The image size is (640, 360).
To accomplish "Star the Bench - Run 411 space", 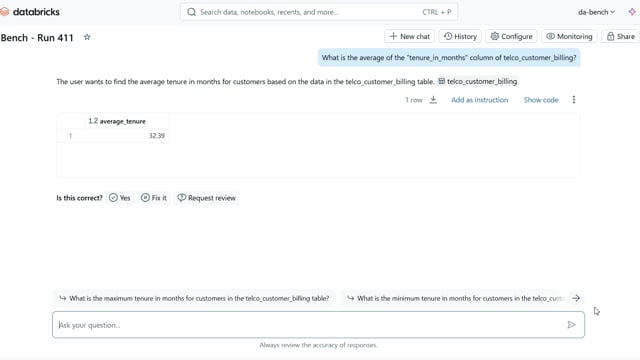I will (87, 37).
